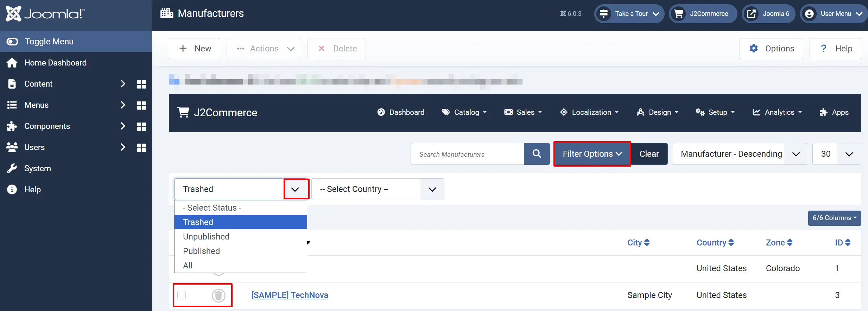This screenshot has height=311, width=868.
Task: Click the search magnifier button
Action: [537, 154]
